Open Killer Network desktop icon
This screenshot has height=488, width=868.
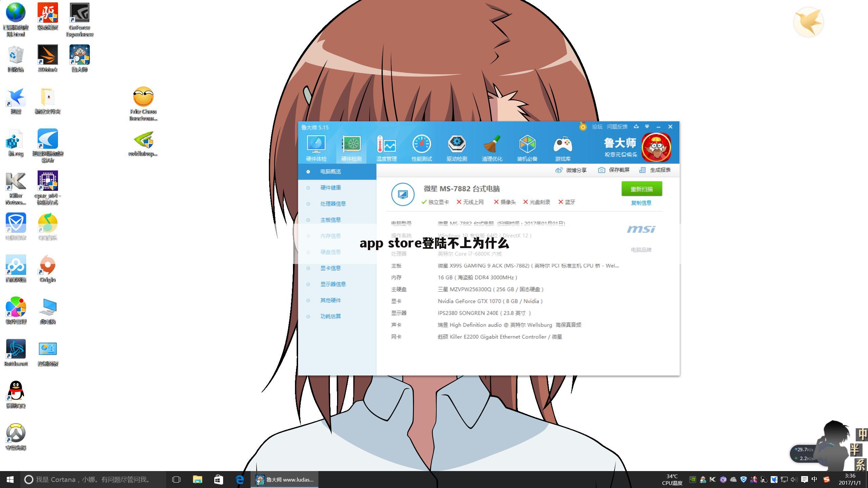[16, 188]
